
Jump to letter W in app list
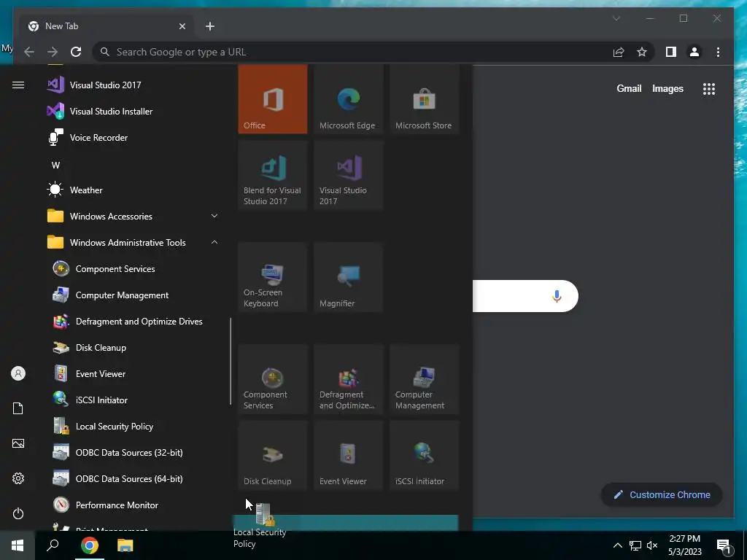(55, 166)
